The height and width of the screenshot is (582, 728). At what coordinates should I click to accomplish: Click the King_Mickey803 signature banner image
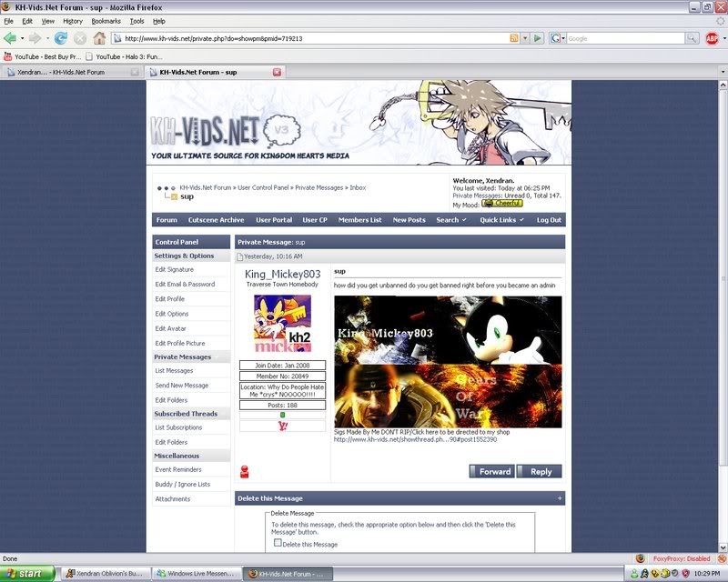(x=448, y=329)
